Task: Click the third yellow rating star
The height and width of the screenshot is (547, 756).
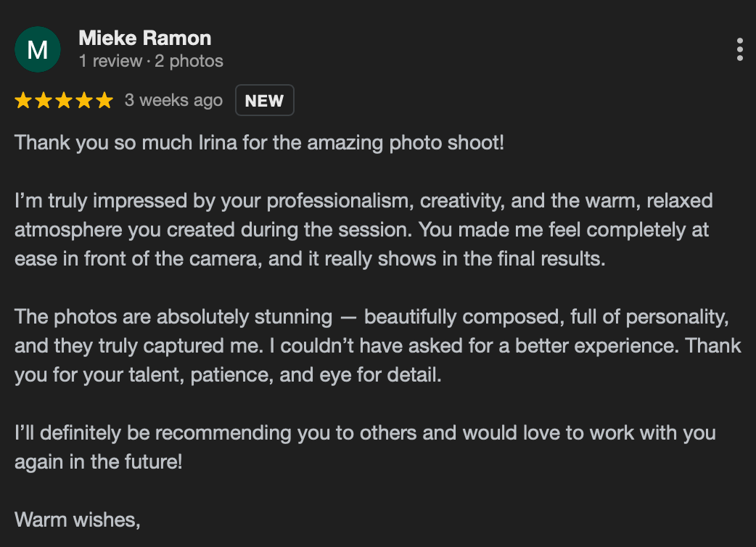Action: coord(64,100)
